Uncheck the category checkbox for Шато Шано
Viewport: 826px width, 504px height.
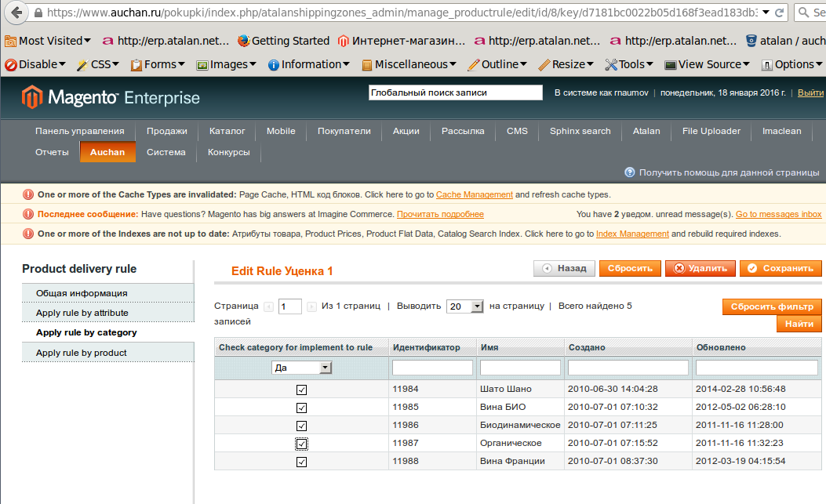pyautogui.click(x=301, y=390)
